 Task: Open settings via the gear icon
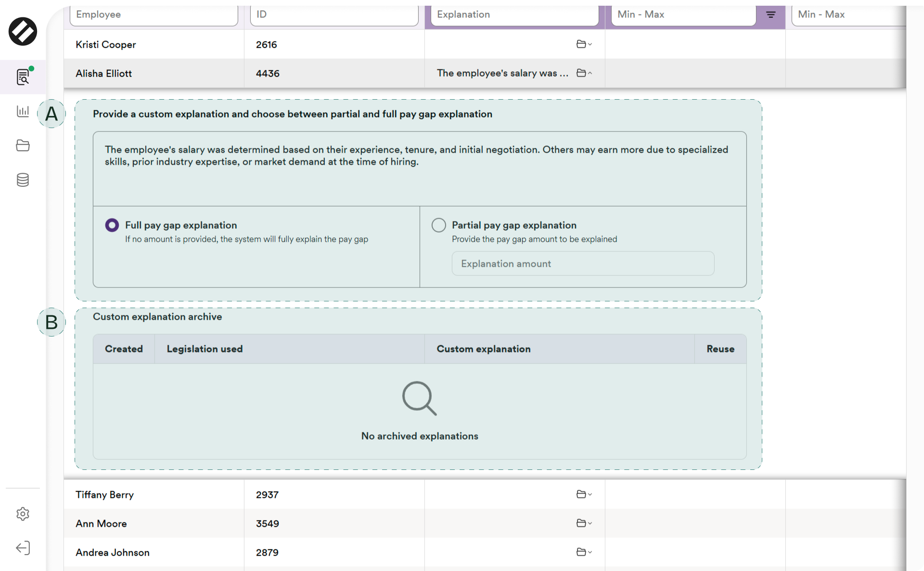[x=23, y=514]
